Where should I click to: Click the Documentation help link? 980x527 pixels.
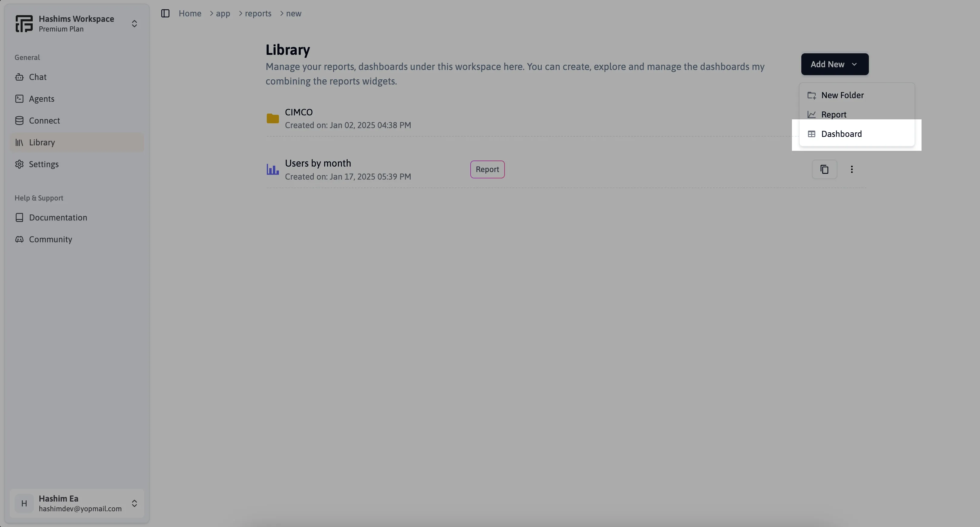[x=58, y=217]
